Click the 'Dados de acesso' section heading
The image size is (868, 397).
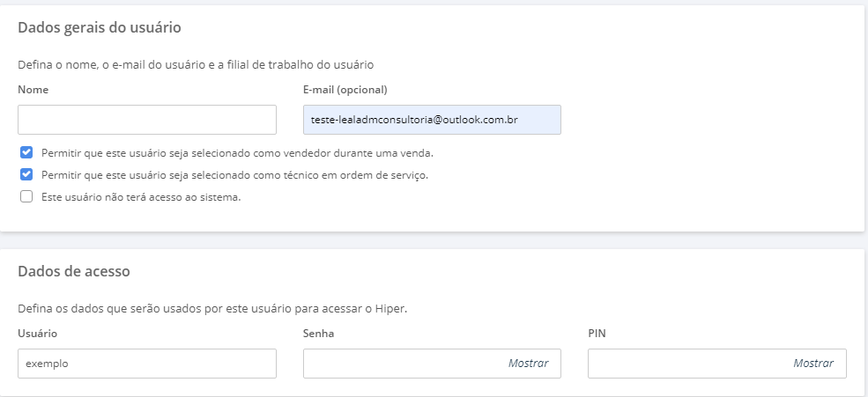coord(74,271)
